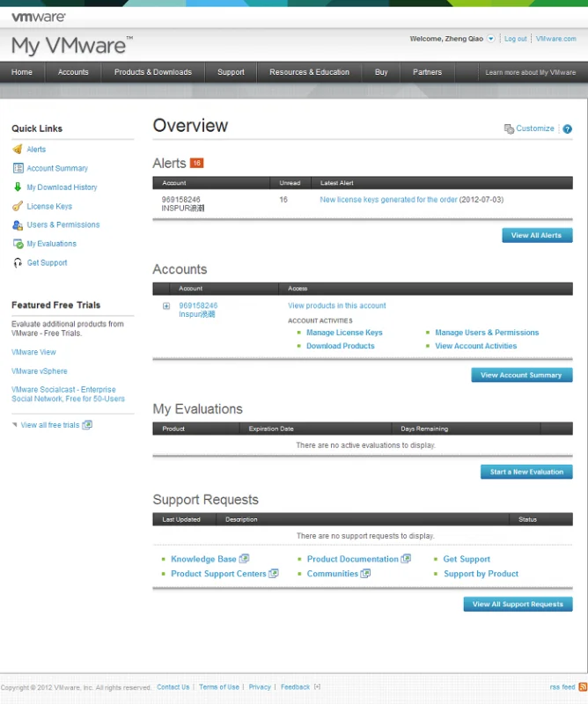This screenshot has height=704, width=588.
Task: Open the Buy menu item
Action: coord(381,72)
